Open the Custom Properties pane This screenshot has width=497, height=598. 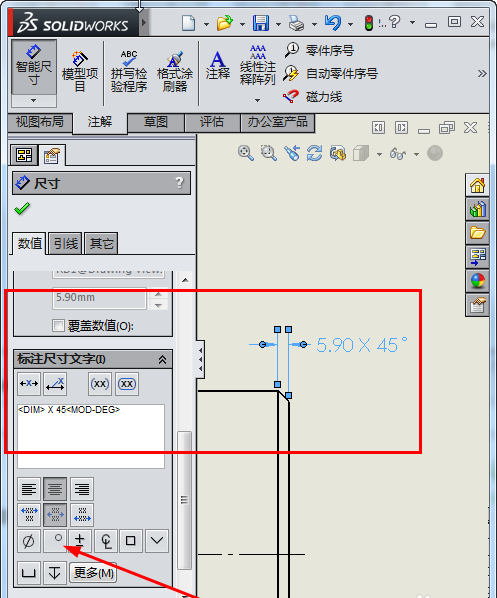(x=477, y=305)
